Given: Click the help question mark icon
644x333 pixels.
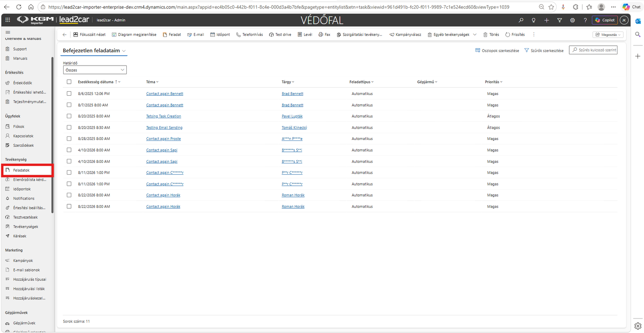Looking at the screenshot, I should click(x=585, y=20).
